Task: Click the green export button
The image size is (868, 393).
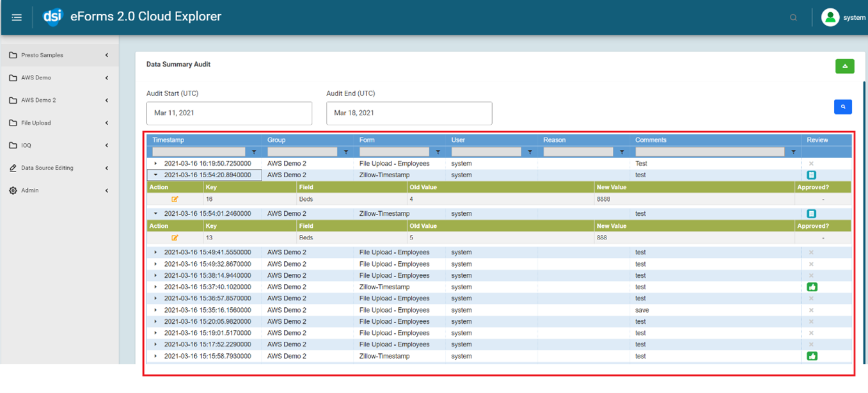Action: (844, 66)
